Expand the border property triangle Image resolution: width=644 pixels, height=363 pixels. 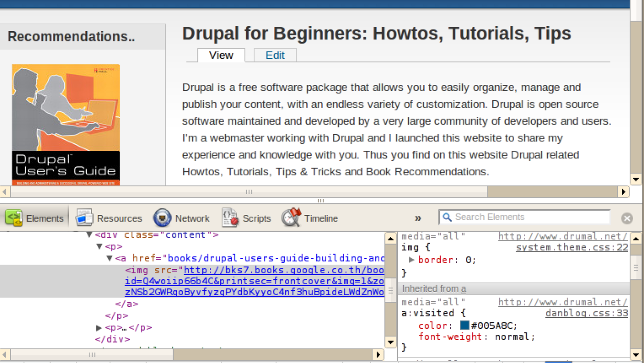click(x=411, y=260)
